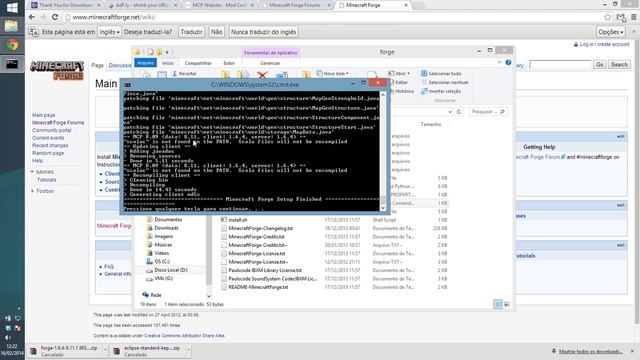Open the Downloads folder in the navigation pane

[x=166, y=228]
